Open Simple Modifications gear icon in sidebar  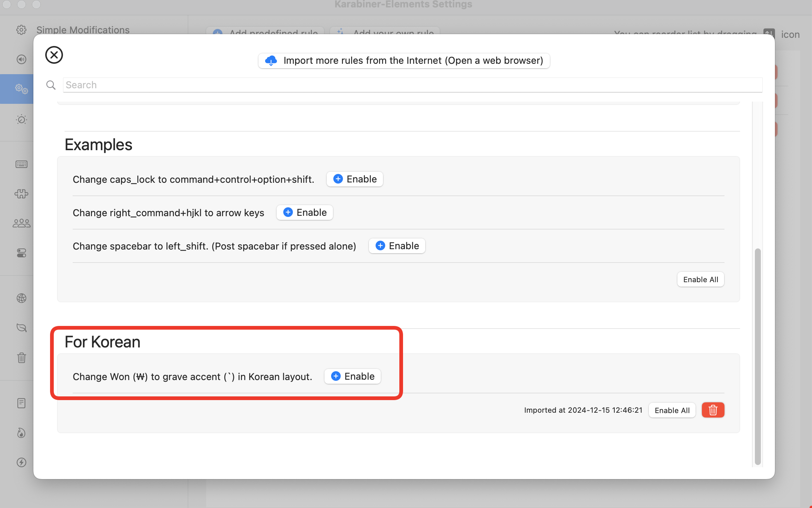(x=22, y=30)
